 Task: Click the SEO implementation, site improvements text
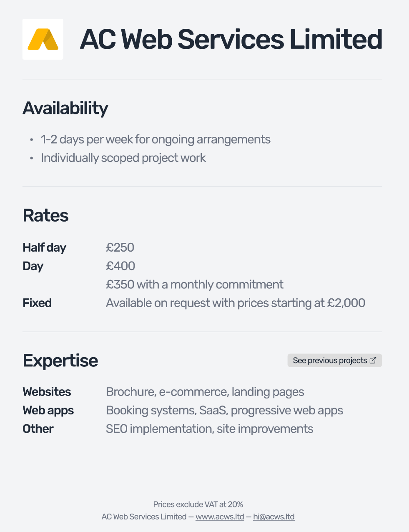pyautogui.click(x=209, y=429)
